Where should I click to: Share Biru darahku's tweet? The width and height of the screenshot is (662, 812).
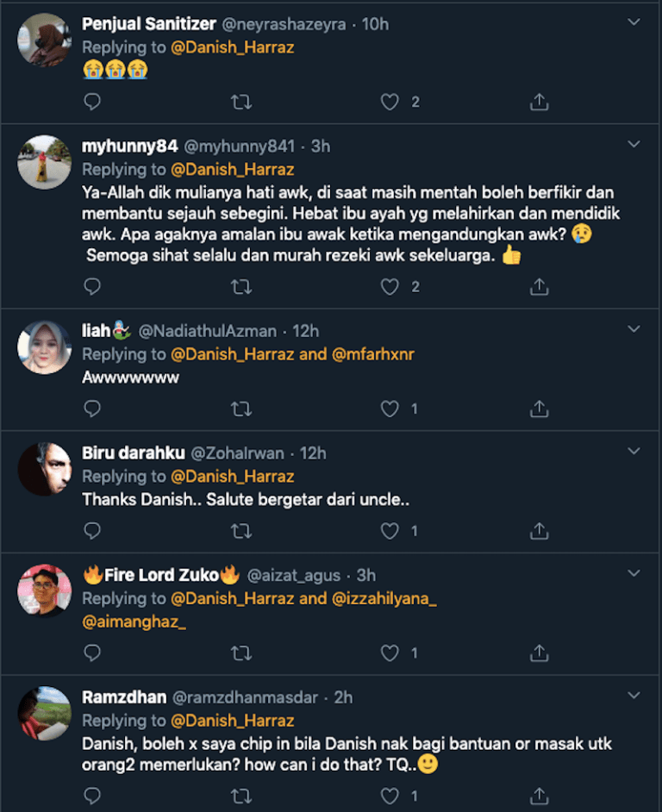(539, 527)
